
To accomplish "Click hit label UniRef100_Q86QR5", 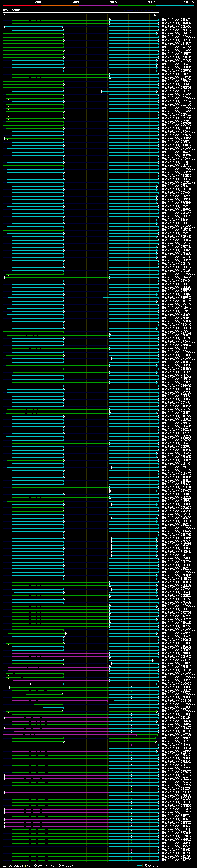I will (x=177, y=386).
